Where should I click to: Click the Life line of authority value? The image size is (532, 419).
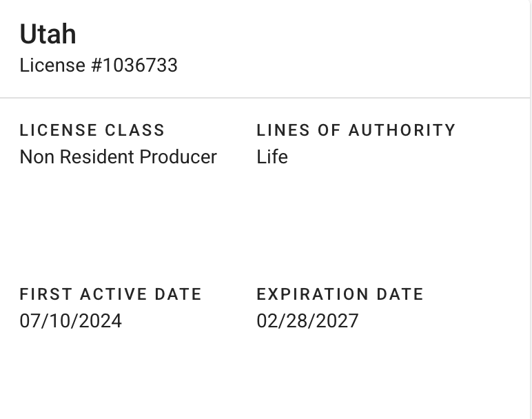272,157
